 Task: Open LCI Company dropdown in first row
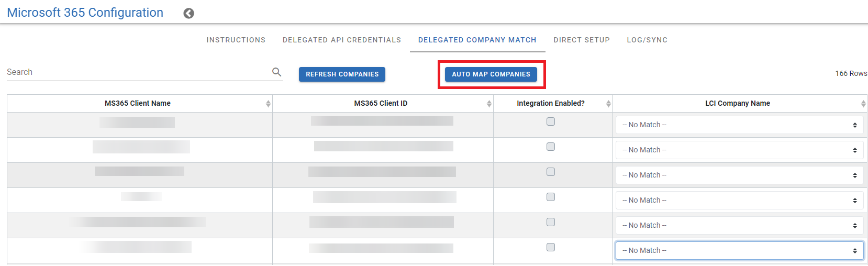pos(740,125)
